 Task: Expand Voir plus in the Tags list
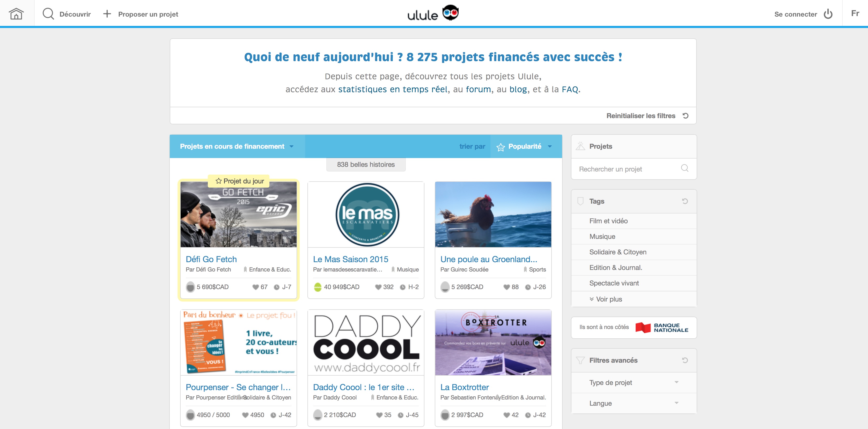point(606,299)
